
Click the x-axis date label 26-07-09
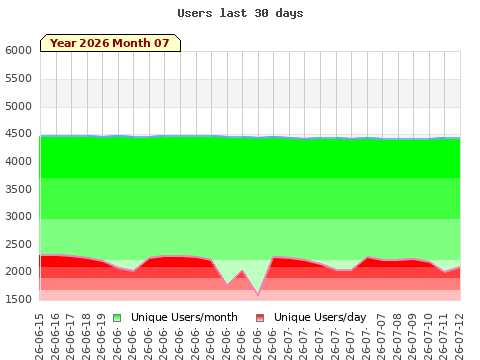(x=412, y=337)
